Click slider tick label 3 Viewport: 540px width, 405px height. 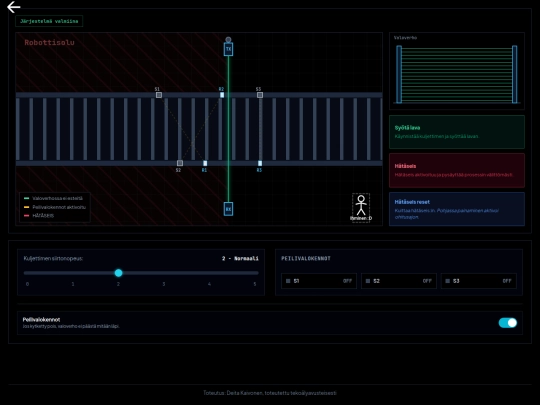point(164,284)
